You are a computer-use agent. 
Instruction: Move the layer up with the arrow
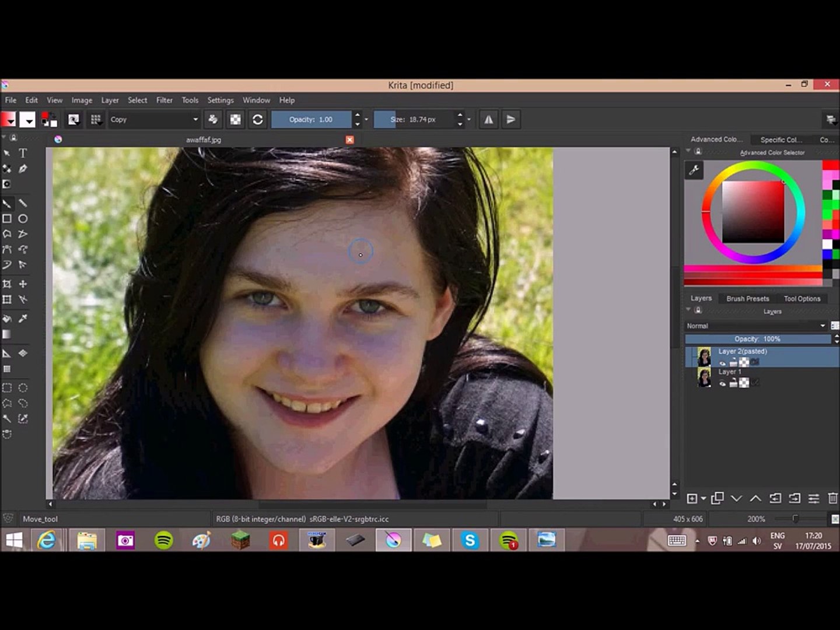tap(755, 498)
